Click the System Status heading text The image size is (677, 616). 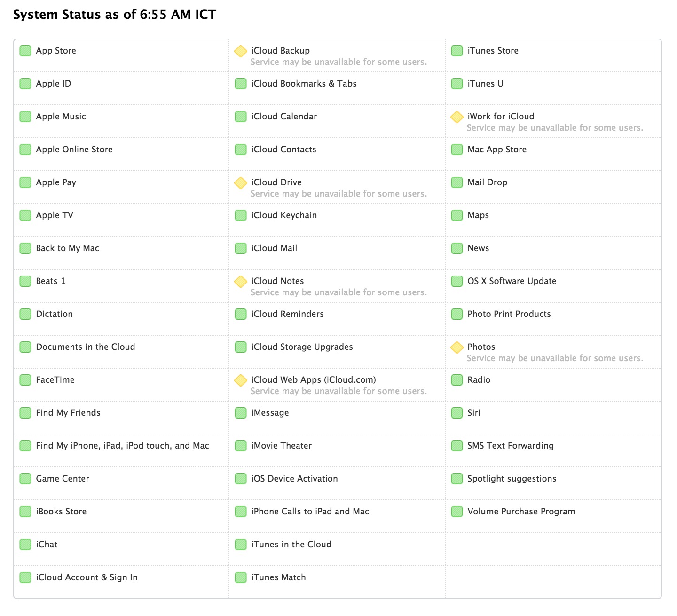(x=114, y=15)
